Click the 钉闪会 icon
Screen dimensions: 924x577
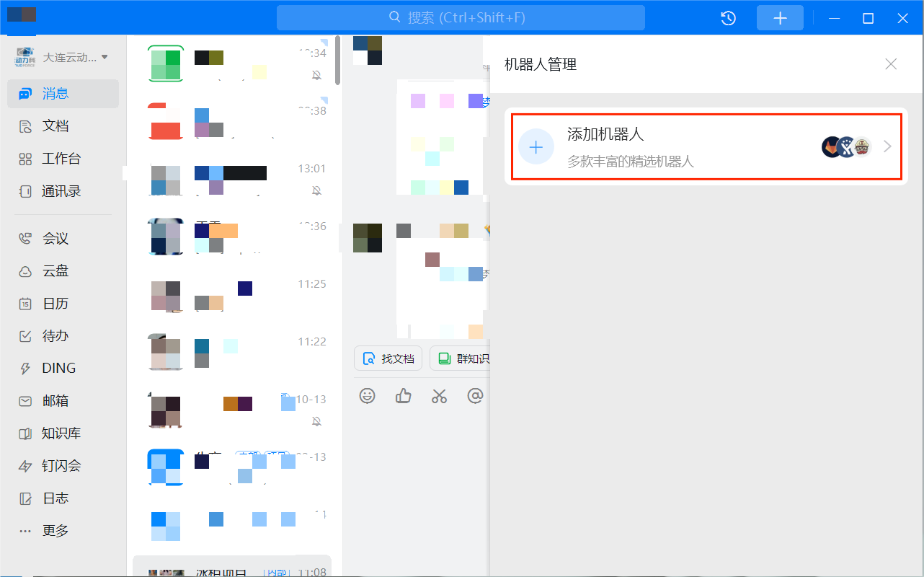pos(25,466)
